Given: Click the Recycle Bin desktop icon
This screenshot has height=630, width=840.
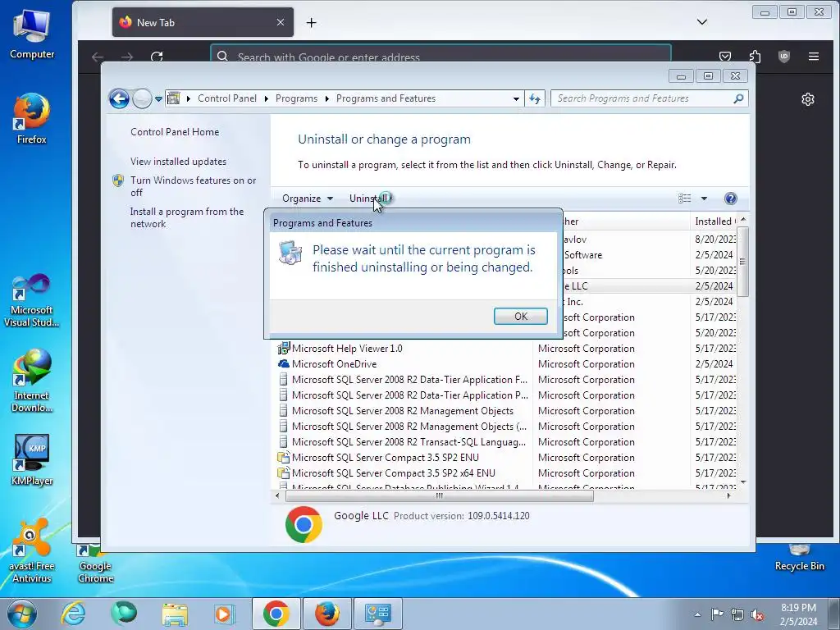Looking at the screenshot, I should 799,558.
